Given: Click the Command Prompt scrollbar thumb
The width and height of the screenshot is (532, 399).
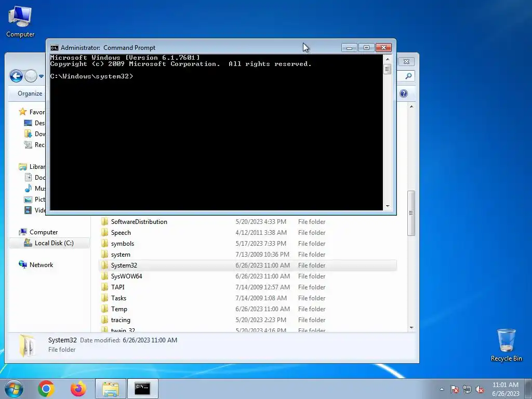Looking at the screenshot, I should 387,69.
